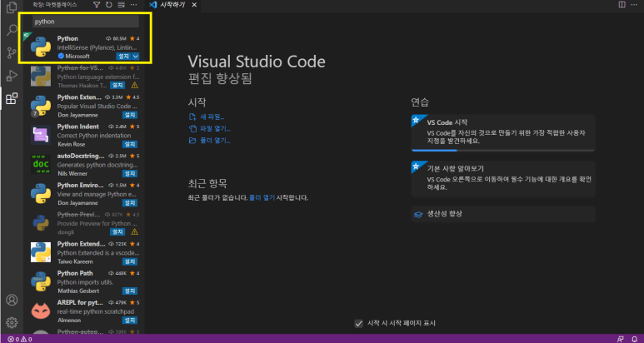Open the Run and Debug view
Image resolution: width=644 pixels, height=343 pixels.
pos(12,76)
